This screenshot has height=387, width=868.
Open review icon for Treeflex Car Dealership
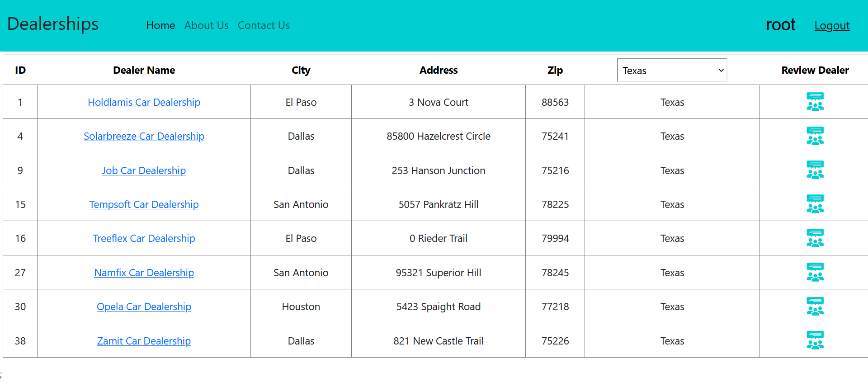click(815, 238)
